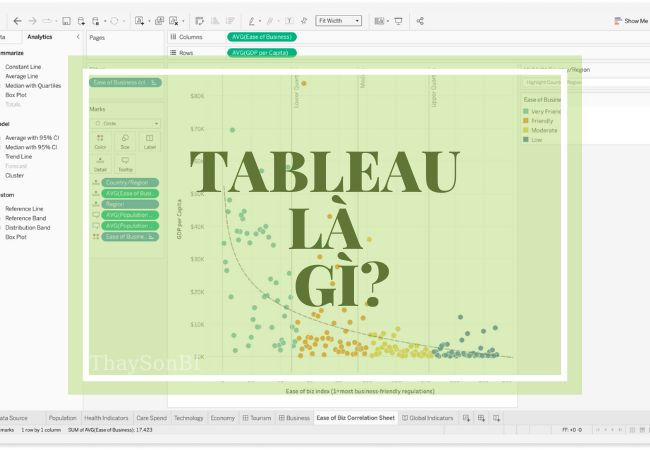Screen dimensions: 650x450
Task: Click the Moderate legend color swatch
Action: point(526,130)
